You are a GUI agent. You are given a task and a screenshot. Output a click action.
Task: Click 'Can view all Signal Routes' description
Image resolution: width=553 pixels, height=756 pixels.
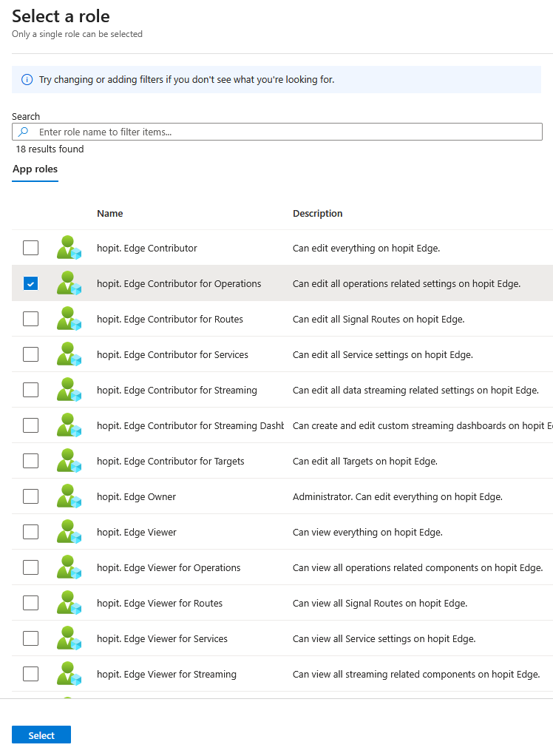[380, 603]
